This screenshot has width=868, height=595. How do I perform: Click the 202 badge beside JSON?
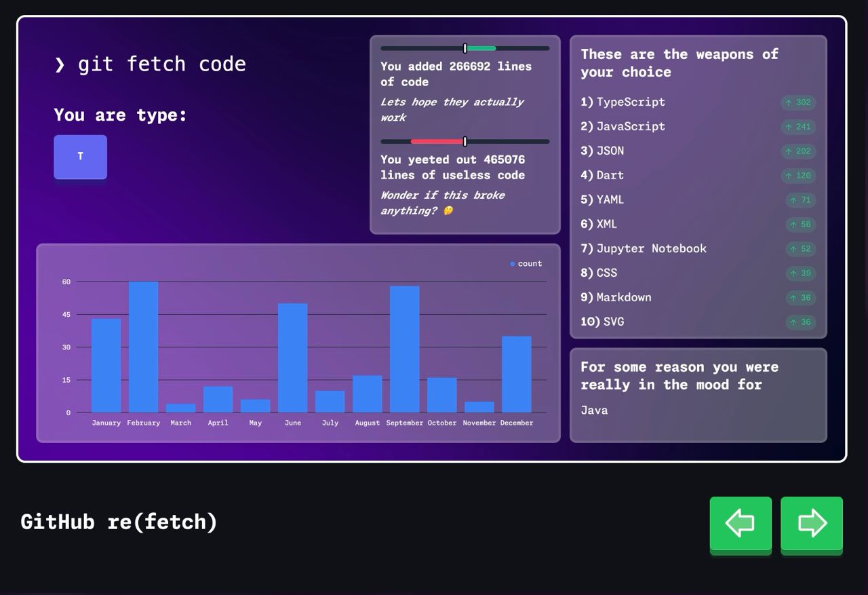(x=798, y=151)
